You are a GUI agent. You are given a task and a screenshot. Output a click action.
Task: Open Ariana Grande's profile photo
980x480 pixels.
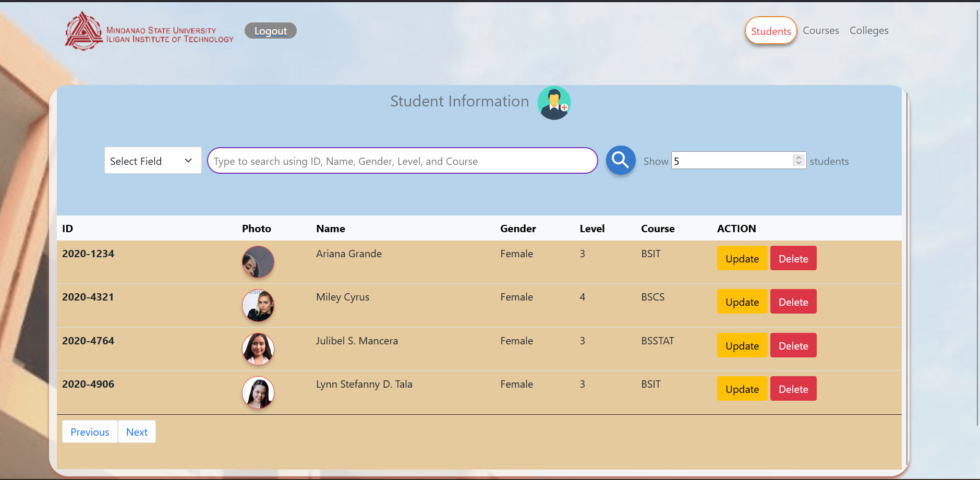point(258,262)
